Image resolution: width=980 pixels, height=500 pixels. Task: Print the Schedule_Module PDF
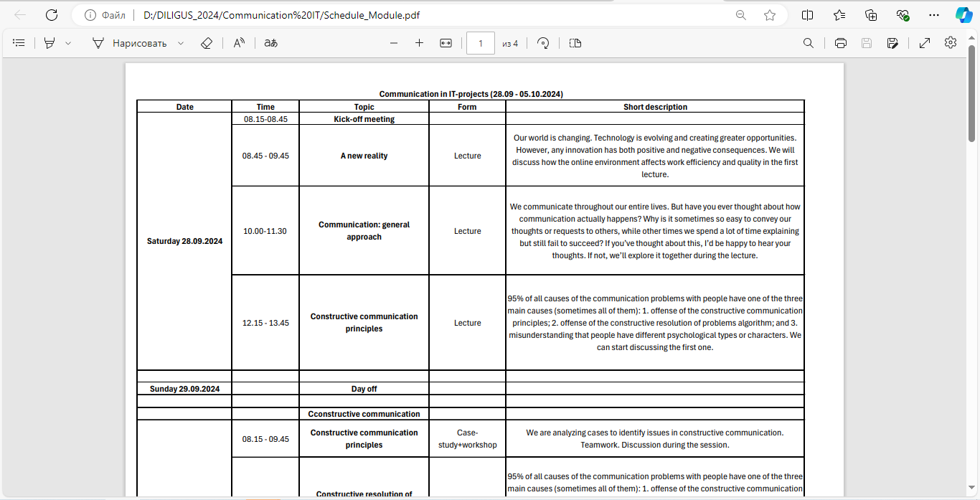point(841,43)
